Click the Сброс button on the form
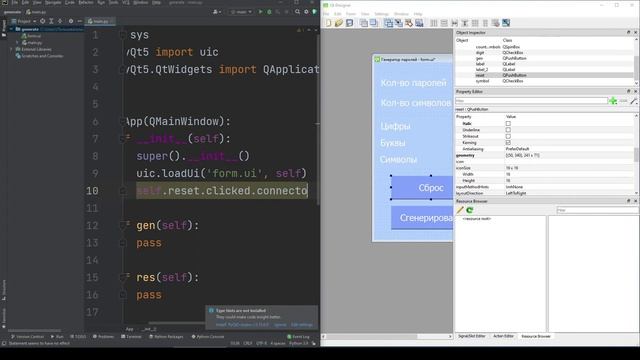Screen dimensions: 640x360 (x=422, y=187)
